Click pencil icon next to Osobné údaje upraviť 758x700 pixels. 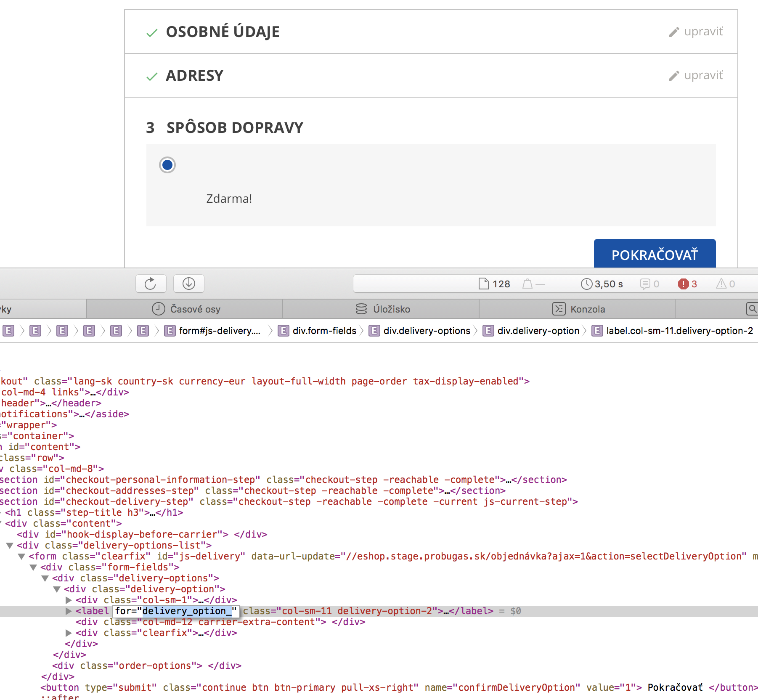pos(674,32)
